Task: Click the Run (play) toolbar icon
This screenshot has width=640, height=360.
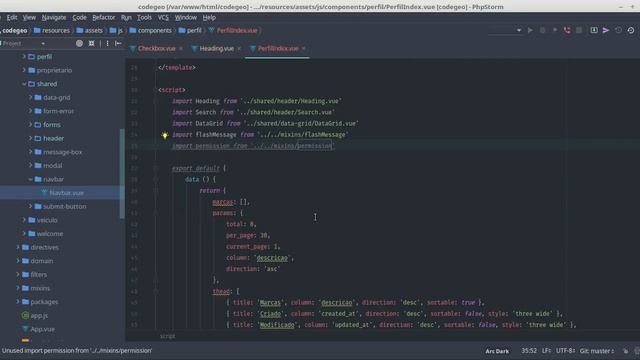Action: 530,30
